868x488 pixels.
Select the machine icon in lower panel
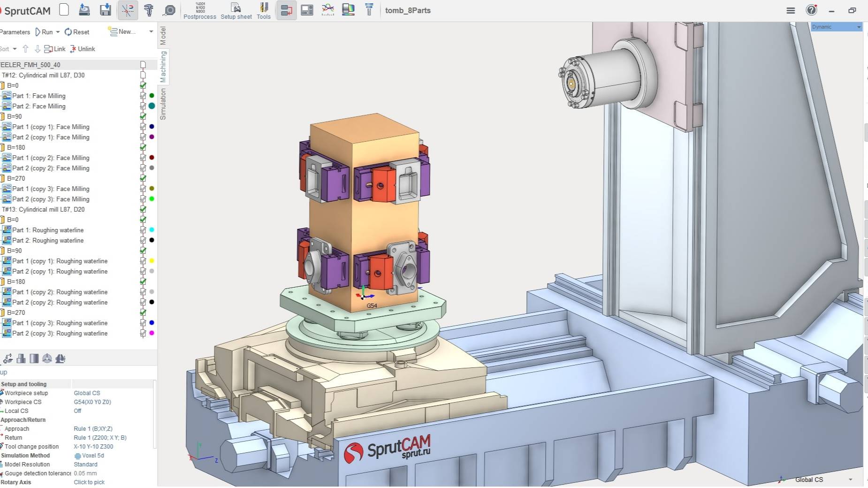tap(61, 358)
